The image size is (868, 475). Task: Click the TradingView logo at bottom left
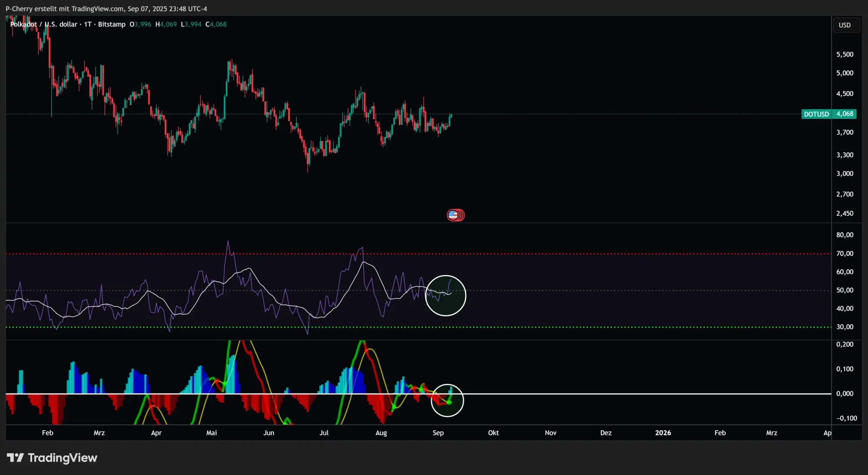tap(52, 458)
